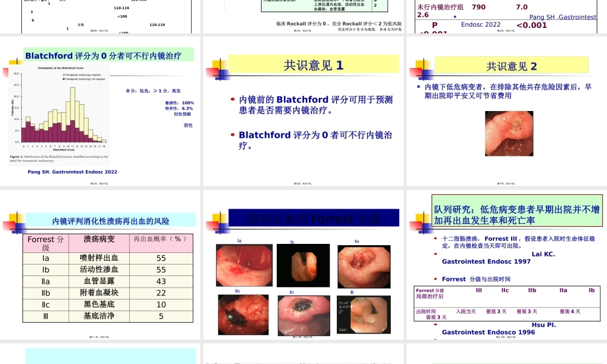
Task: Click the ulcer photo on 共识意见 2 slide
Action: coord(509,133)
